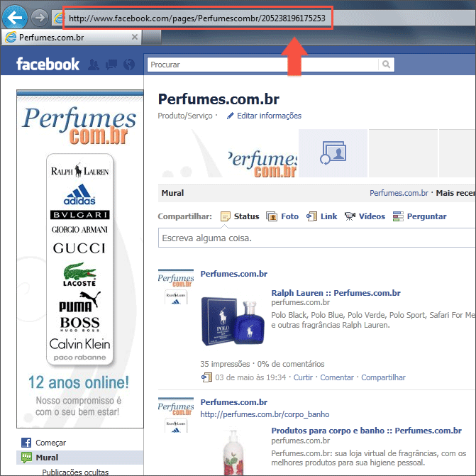This screenshot has width=476, height=476.
Task: Open Produtos para corpo e banho link
Action: pyautogui.click(x=366, y=431)
